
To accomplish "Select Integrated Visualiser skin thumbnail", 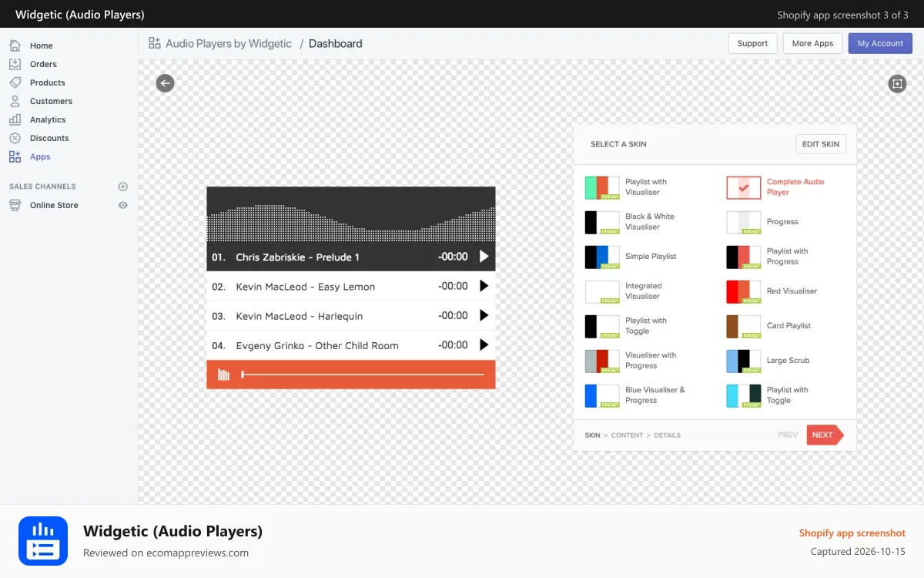I will (602, 292).
